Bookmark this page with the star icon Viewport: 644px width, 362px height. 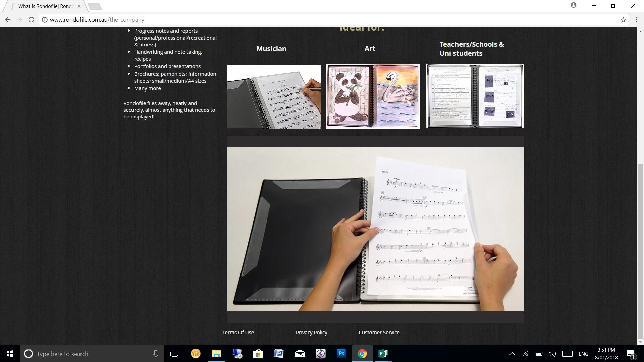(x=623, y=20)
